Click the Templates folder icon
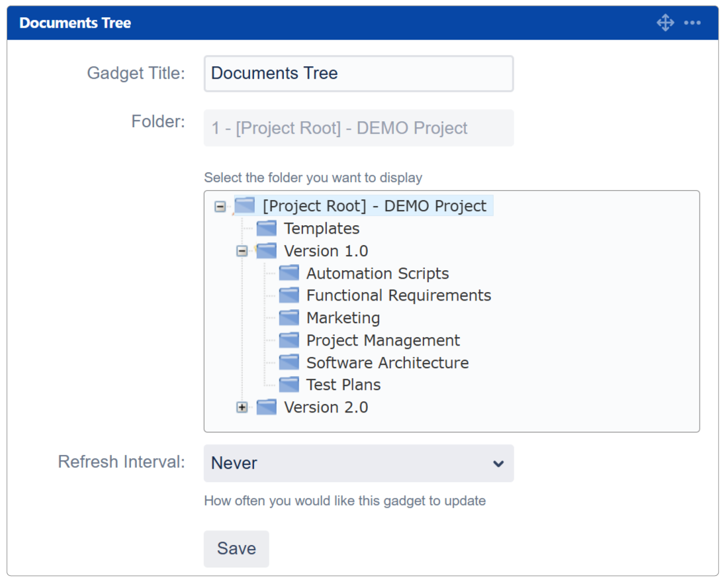728x584 pixels. pyautogui.click(x=266, y=228)
